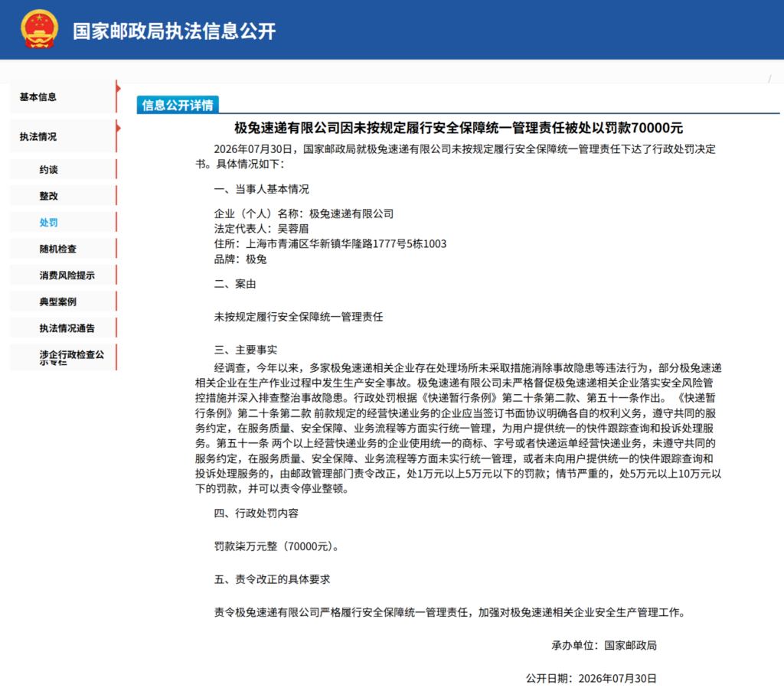The image size is (784, 691).
Task: Open the 国家邮政局执法信息公开 header title
Action: click(174, 31)
